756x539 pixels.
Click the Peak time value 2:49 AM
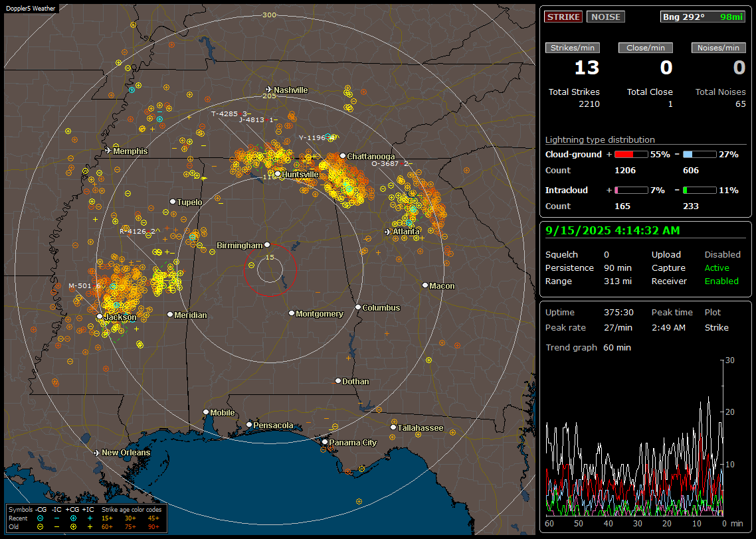tap(668, 327)
